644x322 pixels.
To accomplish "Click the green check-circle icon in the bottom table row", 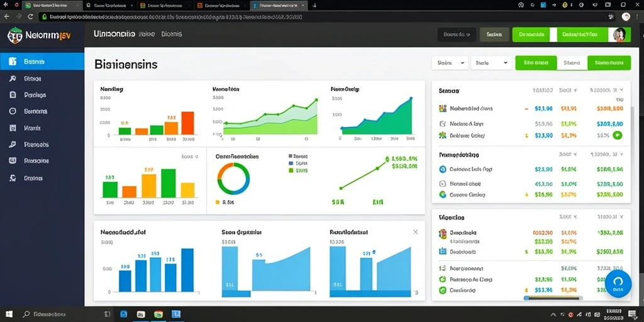I will click(x=442, y=291).
